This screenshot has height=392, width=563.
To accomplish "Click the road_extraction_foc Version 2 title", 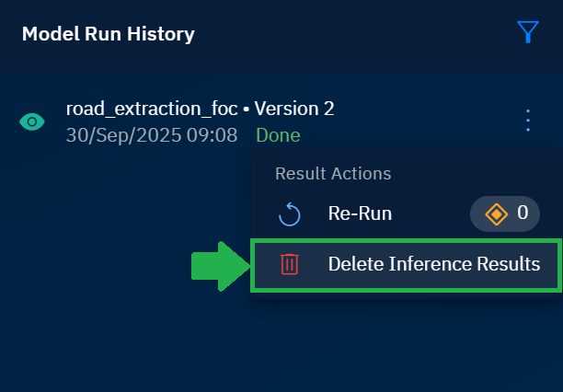I will pos(200,109).
